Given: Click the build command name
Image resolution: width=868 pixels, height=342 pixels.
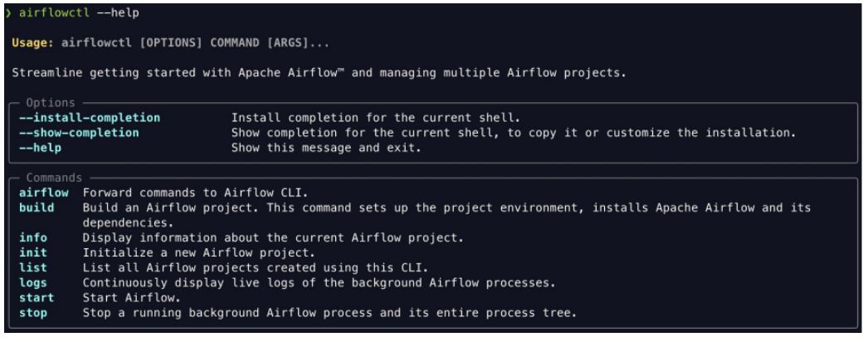Looking at the screenshot, I should [x=37, y=208].
